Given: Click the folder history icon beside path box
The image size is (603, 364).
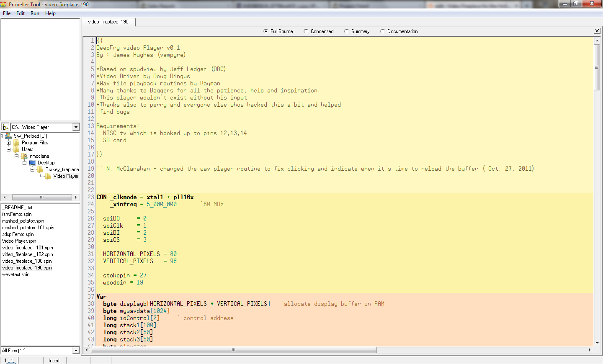Looking at the screenshot, I should coord(5,127).
